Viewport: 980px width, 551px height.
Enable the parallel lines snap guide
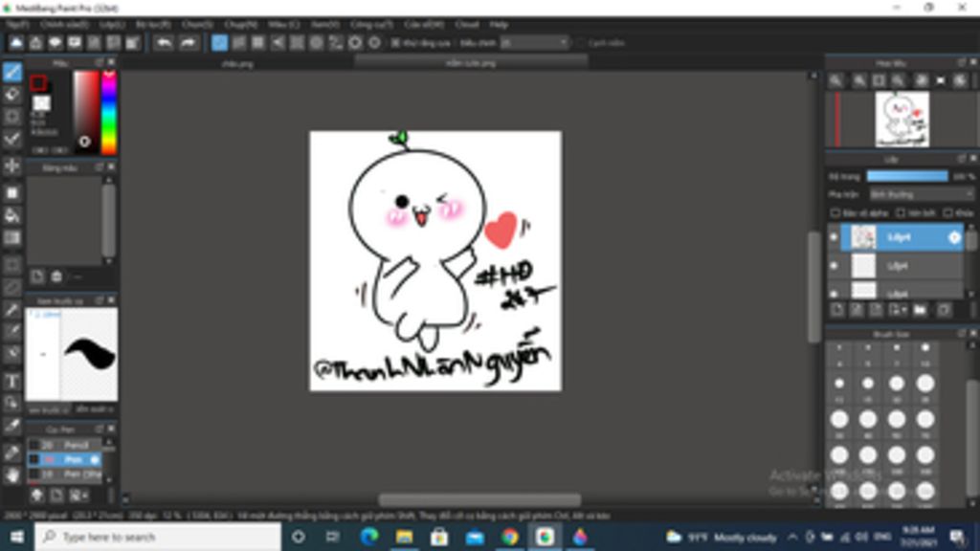pos(238,42)
